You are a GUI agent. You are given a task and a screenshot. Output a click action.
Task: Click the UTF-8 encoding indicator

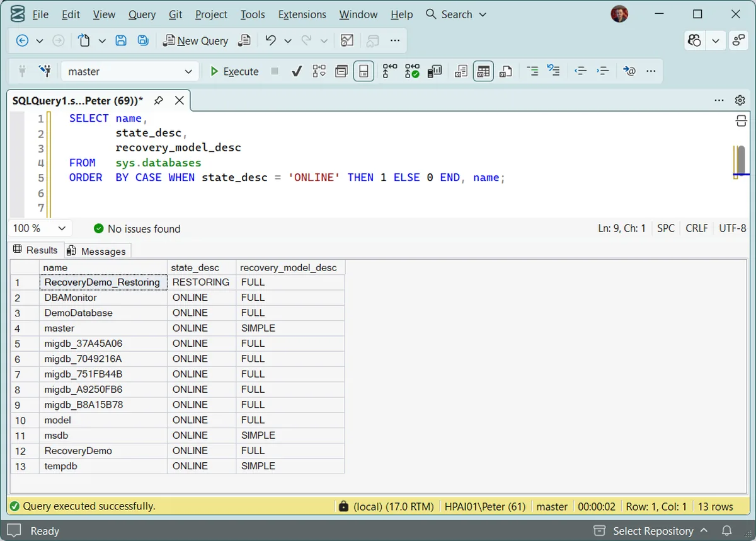click(x=733, y=228)
